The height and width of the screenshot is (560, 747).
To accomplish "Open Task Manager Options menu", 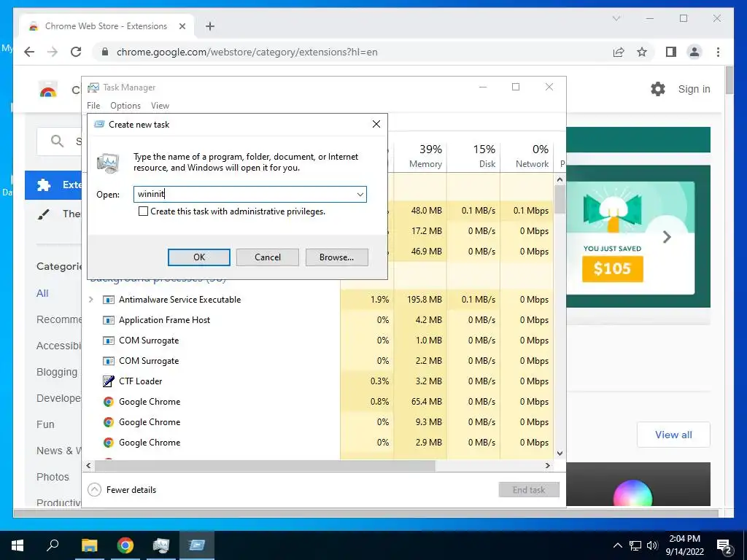I will click(x=125, y=106).
